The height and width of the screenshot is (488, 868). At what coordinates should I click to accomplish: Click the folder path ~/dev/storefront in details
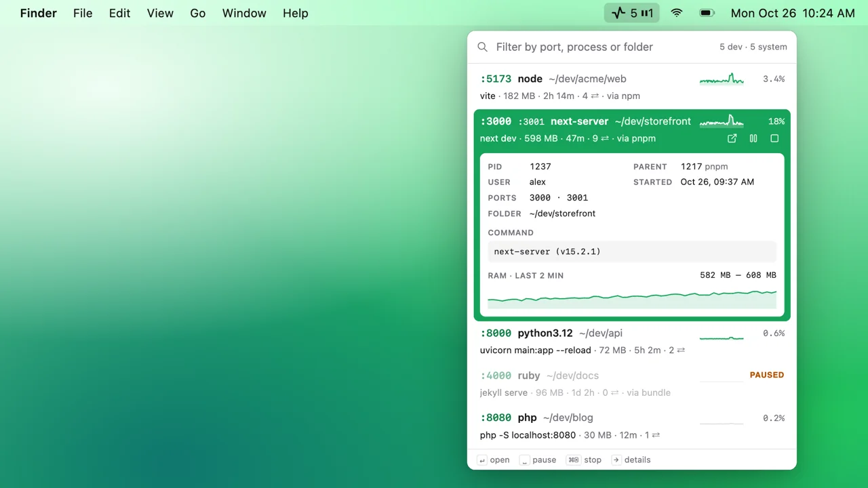pos(563,213)
